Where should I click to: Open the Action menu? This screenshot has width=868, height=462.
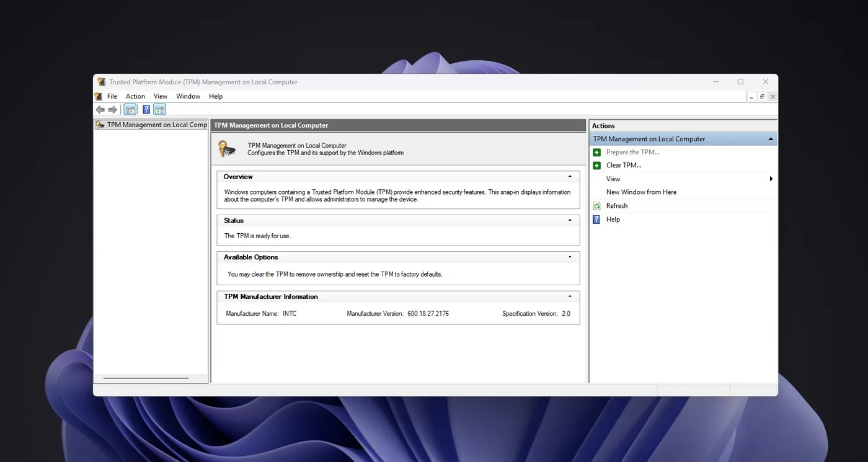click(135, 96)
